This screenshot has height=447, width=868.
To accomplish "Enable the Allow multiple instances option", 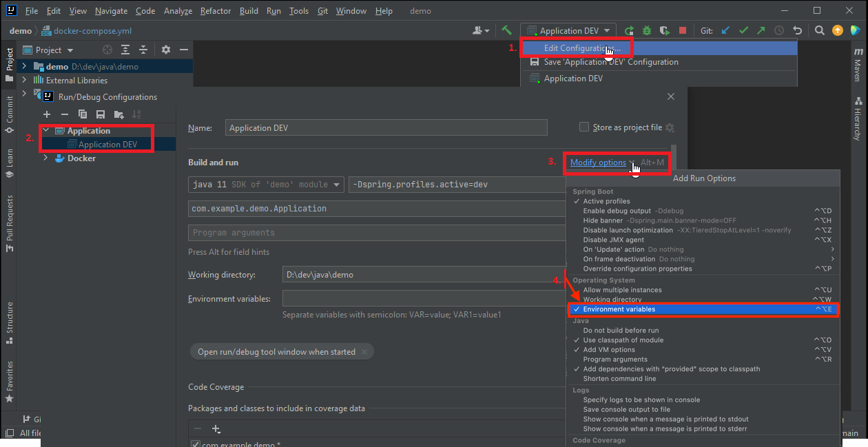I will (703, 290).
